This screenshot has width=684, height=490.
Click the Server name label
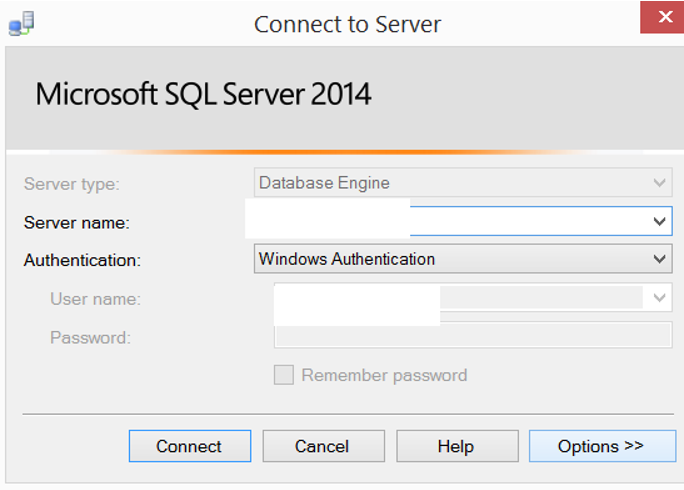click(77, 223)
